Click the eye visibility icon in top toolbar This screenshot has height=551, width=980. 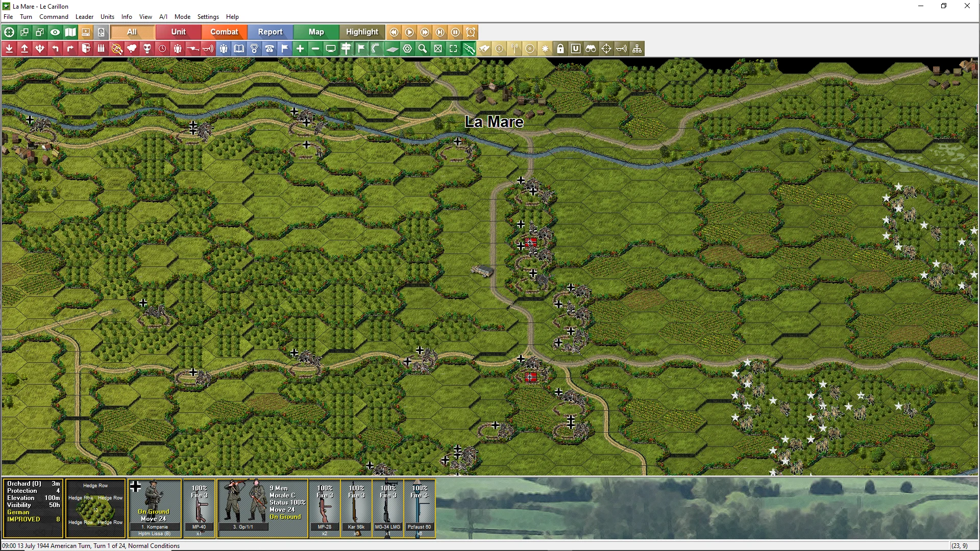tap(55, 32)
